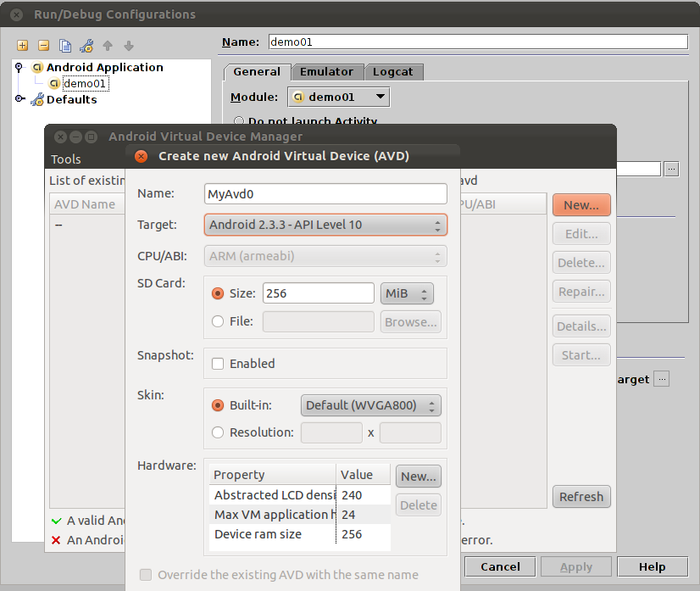This screenshot has height=591, width=700.
Task: Add a new run configuration with the plus icon
Action: click(22, 46)
